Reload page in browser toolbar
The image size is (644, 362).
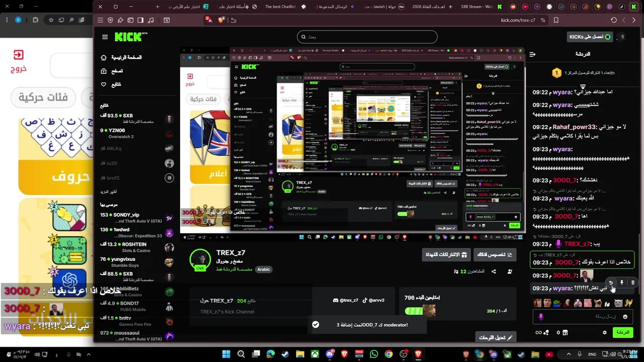tap(613, 20)
